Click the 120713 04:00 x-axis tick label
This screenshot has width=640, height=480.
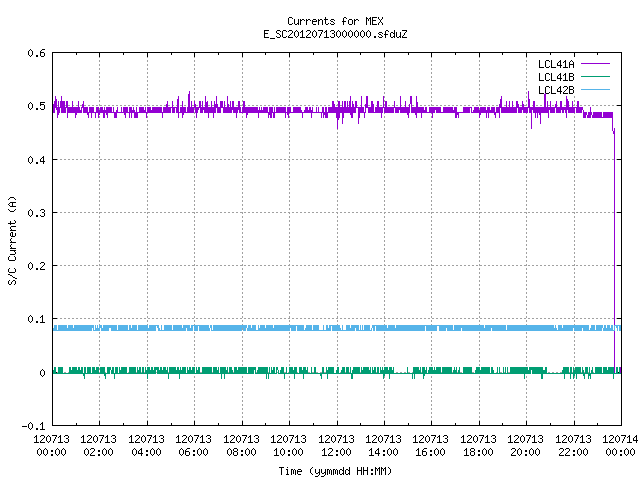pos(146,446)
